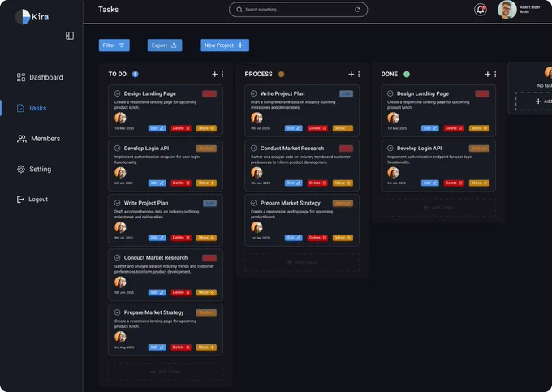The width and height of the screenshot is (552, 392).
Task: Delete Conduct Market Research in TO DO
Action: click(181, 292)
